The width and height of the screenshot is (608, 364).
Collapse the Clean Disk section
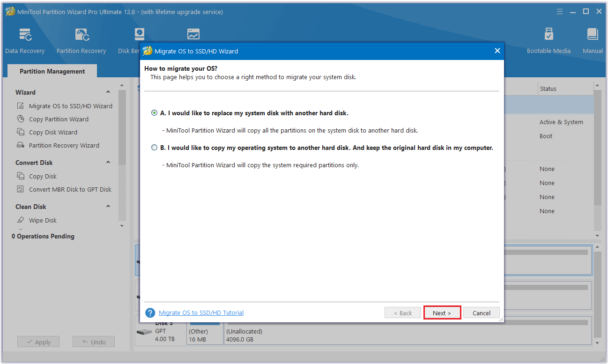[108, 207]
